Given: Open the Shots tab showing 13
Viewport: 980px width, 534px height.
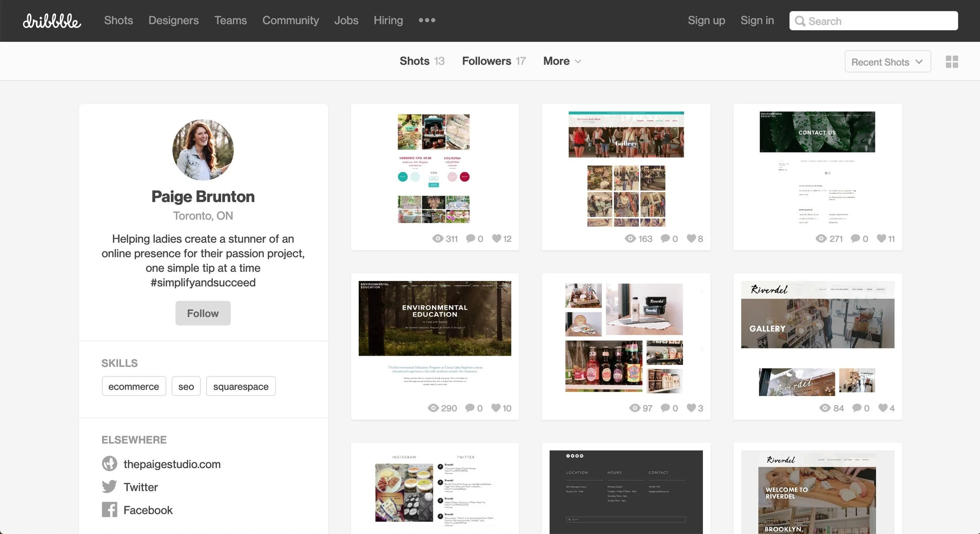Looking at the screenshot, I should point(422,61).
